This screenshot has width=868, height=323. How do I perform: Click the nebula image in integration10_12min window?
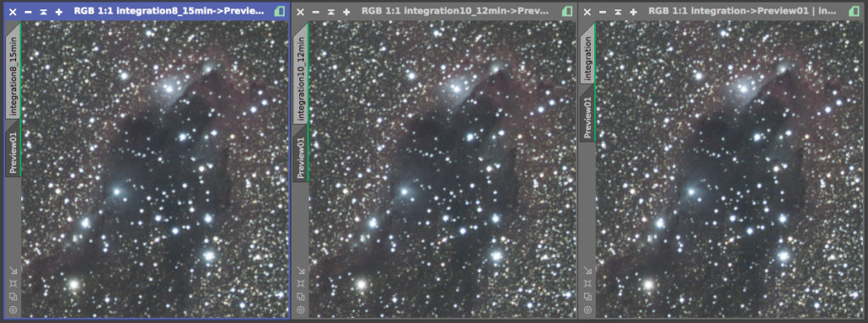pos(442,170)
